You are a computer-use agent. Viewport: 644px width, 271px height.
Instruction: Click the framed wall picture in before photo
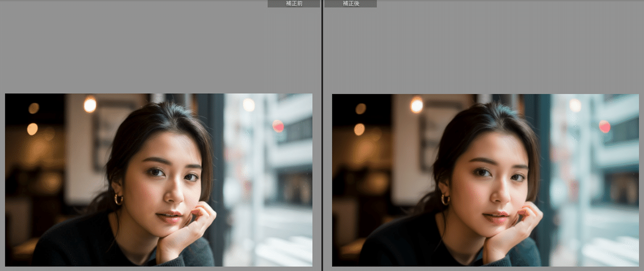[x=110, y=134]
